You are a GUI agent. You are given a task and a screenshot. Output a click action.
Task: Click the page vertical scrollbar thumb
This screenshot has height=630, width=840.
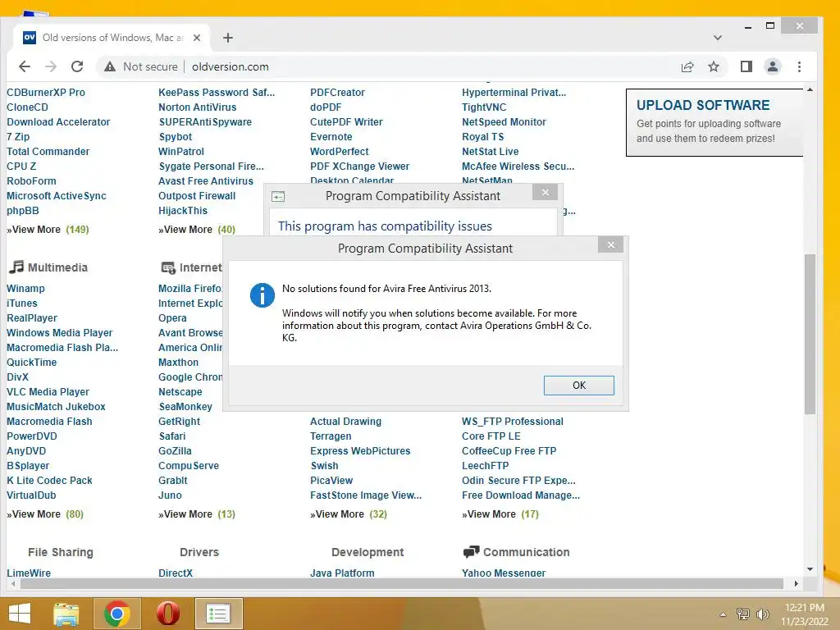coord(810,334)
